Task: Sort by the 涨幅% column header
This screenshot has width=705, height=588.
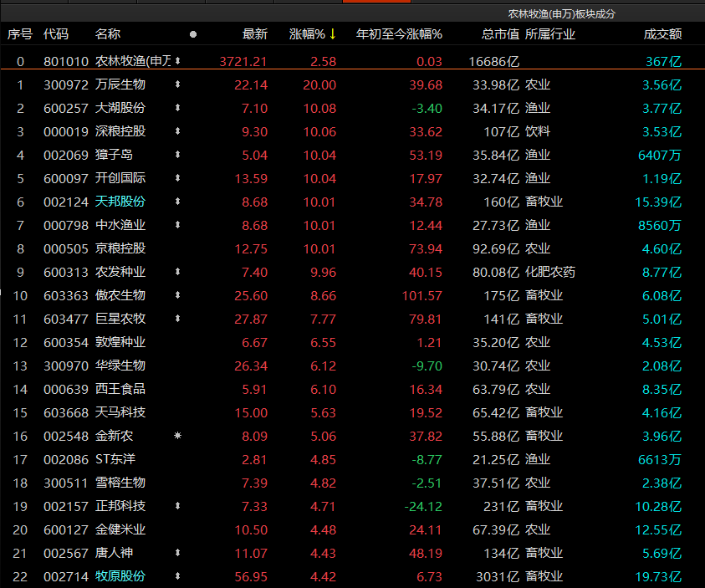Action: pos(307,34)
